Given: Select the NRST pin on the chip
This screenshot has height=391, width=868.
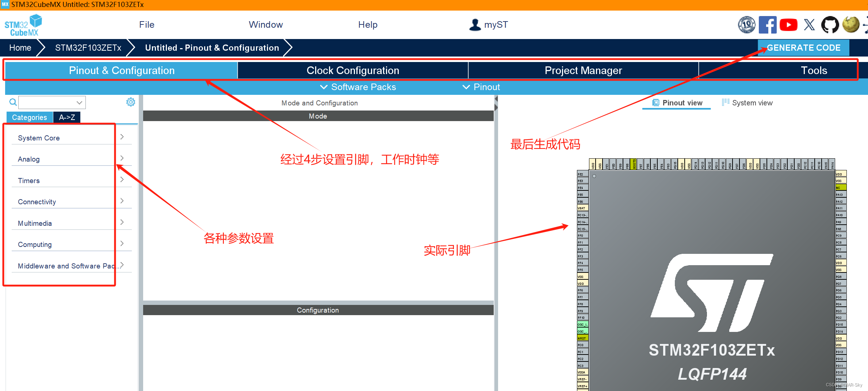Looking at the screenshot, I should [x=582, y=338].
